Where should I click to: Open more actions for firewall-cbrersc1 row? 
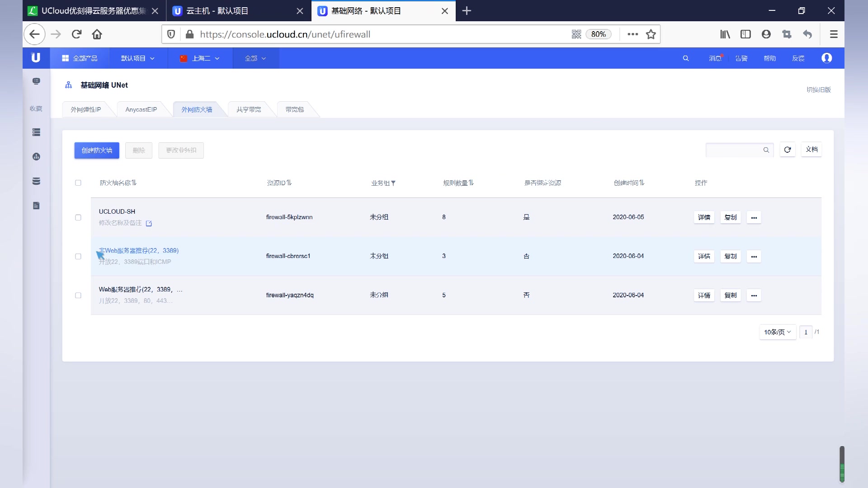(x=754, y=256)
